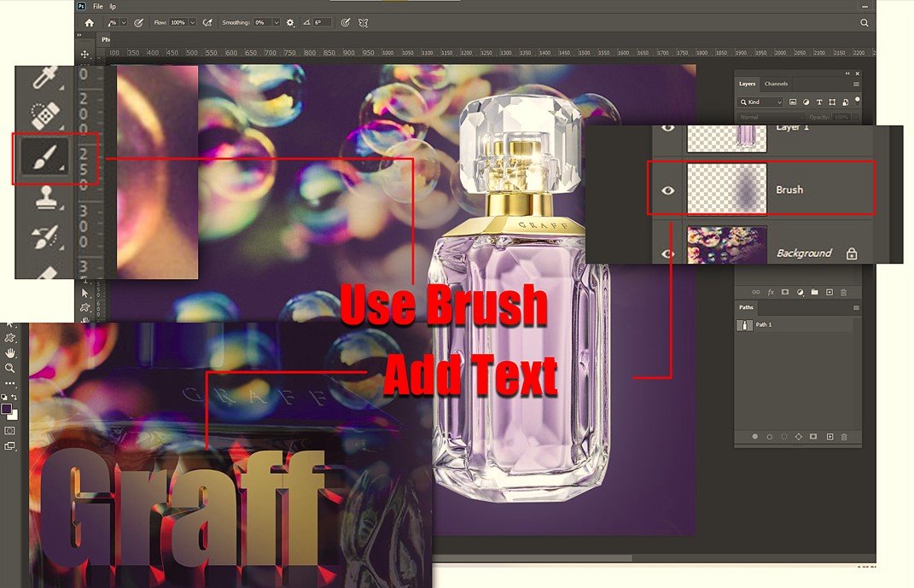The height and width of the screenshot is (588, 914).
Task: Click the search magnifier icon
Action: (865, 23)
